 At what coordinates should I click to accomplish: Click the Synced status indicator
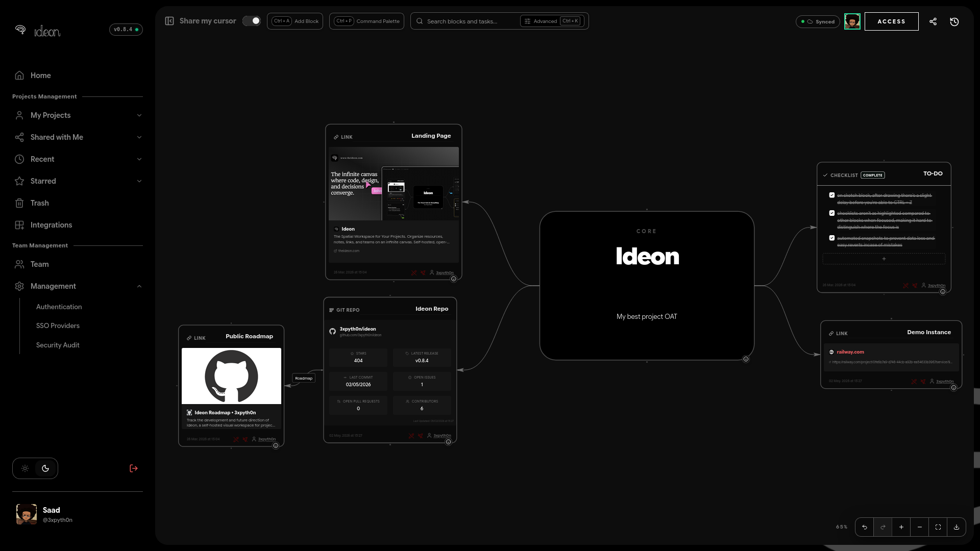click(x=818, y=21)
